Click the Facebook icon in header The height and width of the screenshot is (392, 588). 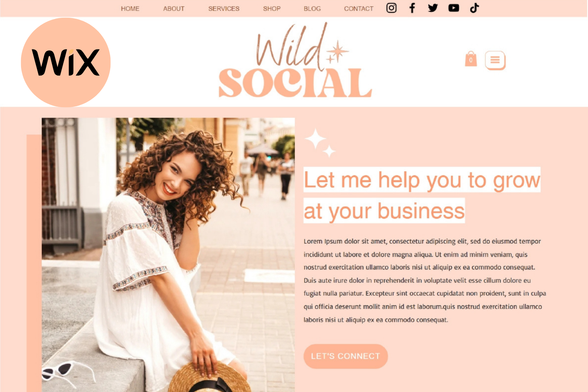[412, 8]
